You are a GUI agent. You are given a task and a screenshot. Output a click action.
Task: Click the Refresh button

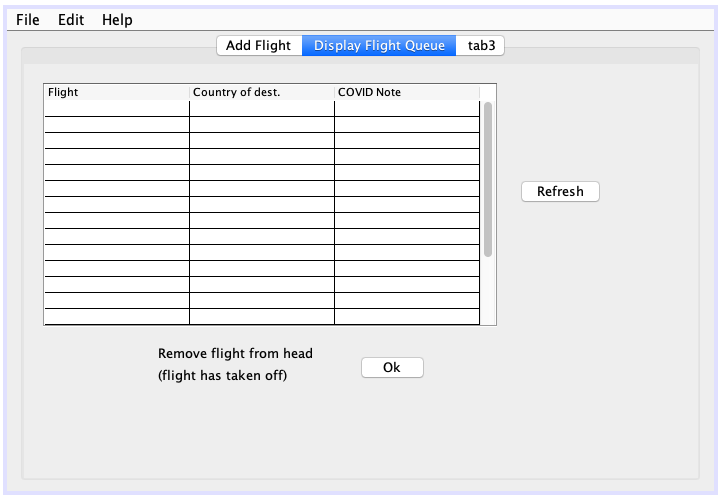[560, 191]
